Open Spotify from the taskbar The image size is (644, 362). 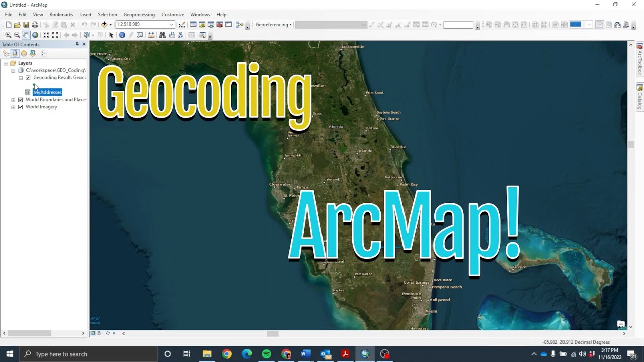pyautogui.click(x=267, y=354)
